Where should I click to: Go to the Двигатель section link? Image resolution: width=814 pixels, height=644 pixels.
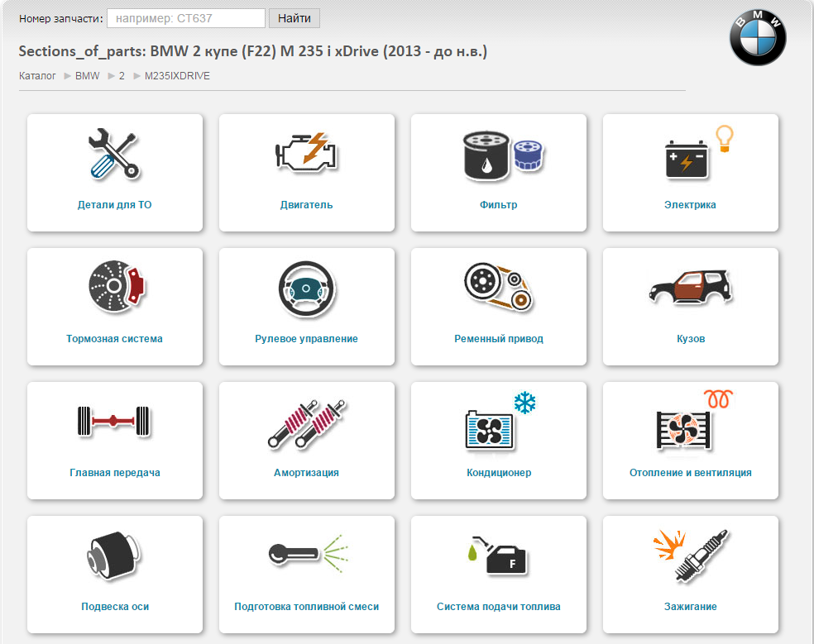coord(306,204)
